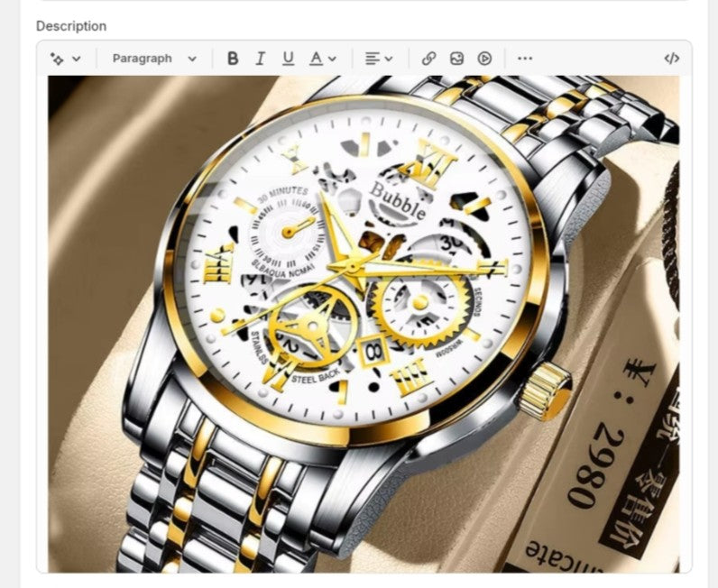Viewport: 718px width, 588px height.
Task: Open the text color picker
Action: pyautogui.click(x=316, y=59)
